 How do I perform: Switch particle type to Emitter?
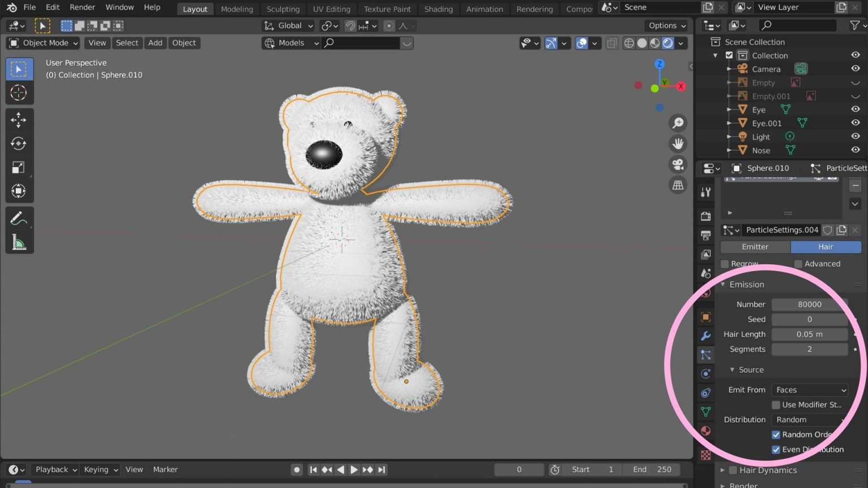[755, 247]
